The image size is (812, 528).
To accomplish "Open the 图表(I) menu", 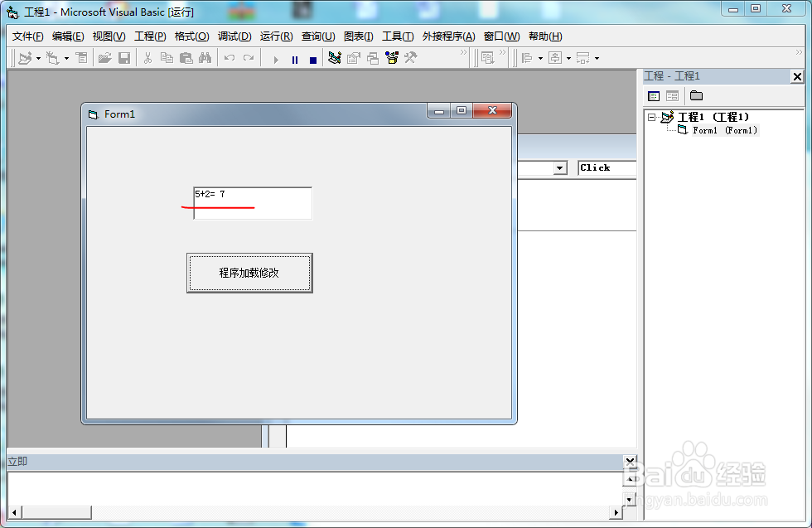I will coord(358,36).
